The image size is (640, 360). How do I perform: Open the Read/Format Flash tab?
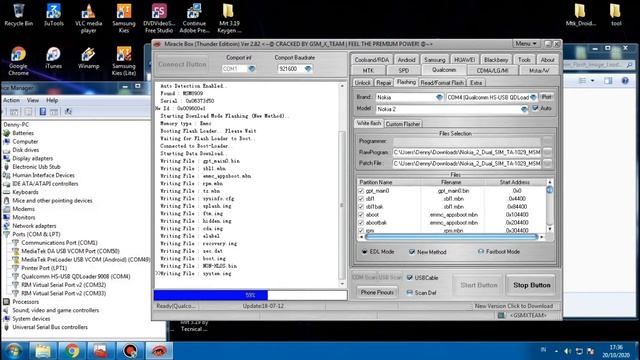pyautogui.click(x=442, y=82)
